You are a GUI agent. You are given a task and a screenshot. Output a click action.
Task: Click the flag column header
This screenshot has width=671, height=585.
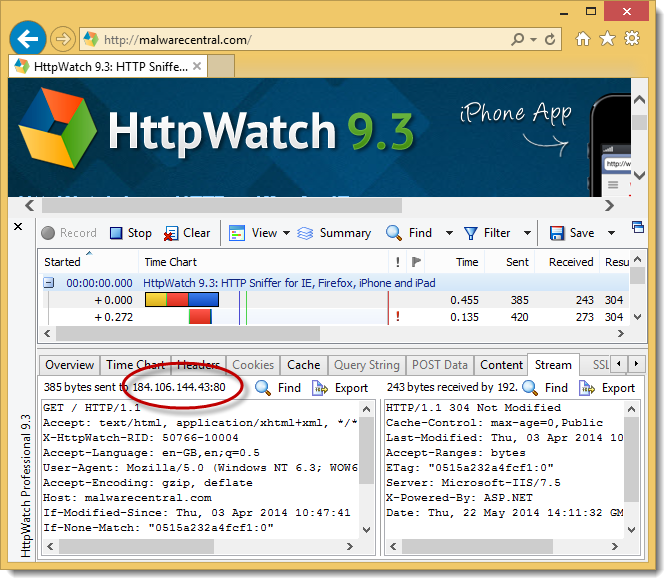(x=416, y=262)
